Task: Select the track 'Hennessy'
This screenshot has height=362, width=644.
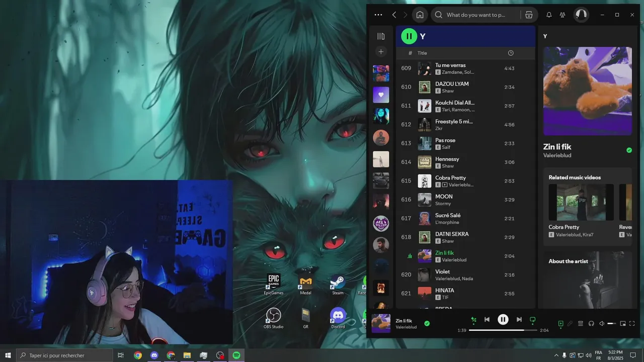Action: (465, 162)
